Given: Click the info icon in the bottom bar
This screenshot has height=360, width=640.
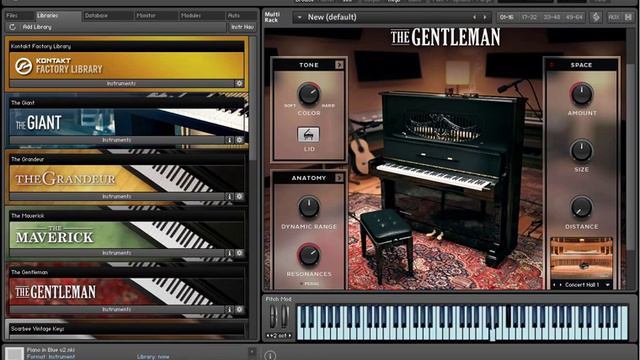Looking at the screenshot, I should pos(270,356).
